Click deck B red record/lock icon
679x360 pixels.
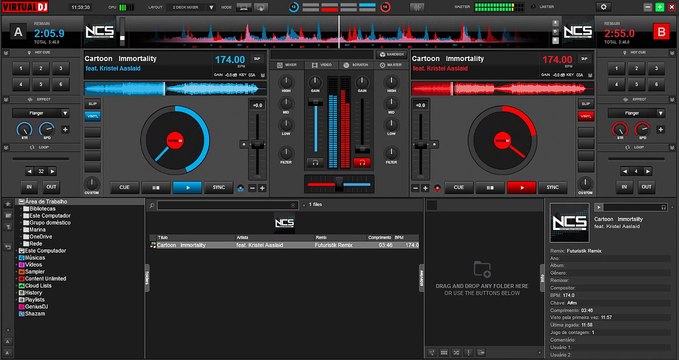pyautogui.click(x=437, y=188)
